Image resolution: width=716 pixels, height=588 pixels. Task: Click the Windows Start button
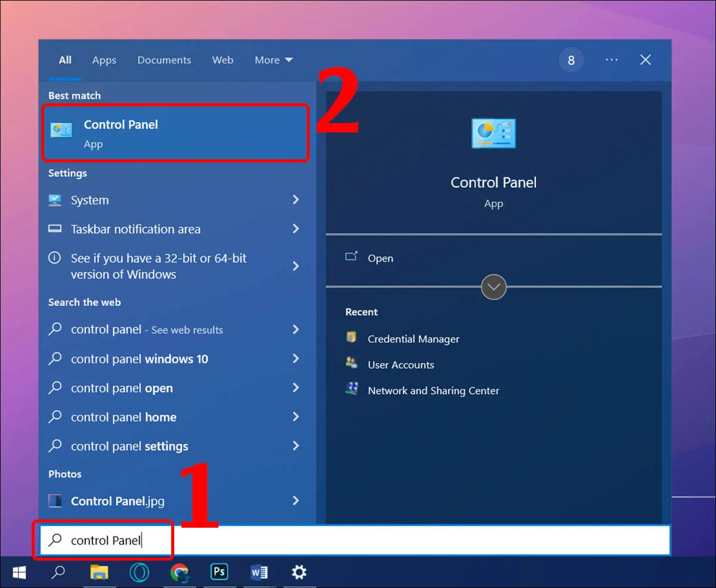[x=19, y=572]
